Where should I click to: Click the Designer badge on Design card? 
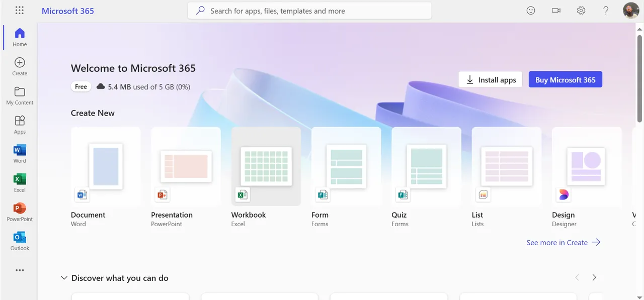point(563,194)
